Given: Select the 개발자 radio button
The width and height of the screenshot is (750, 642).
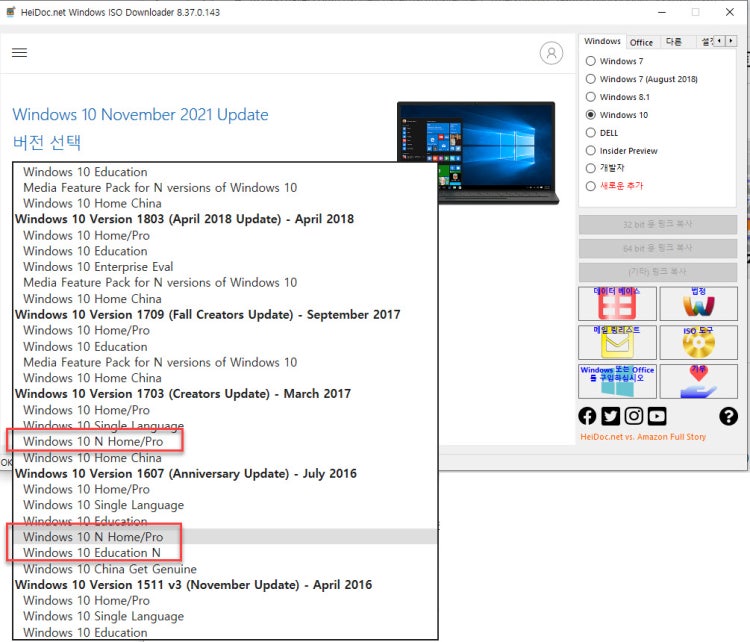Looking at the screenshot, I should click(x=591, y=168).
